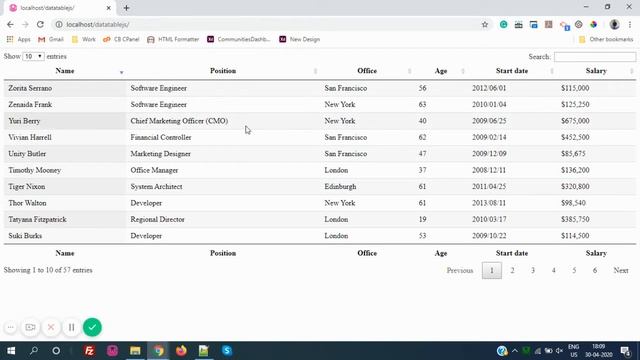Pause the screen recording
The width and height of the screenshot is (640, 360).
71,327
